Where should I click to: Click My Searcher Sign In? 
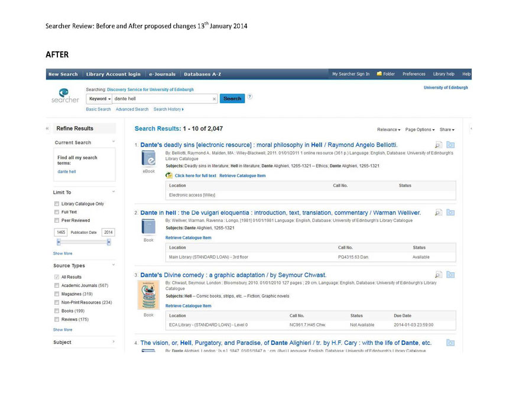351,74
